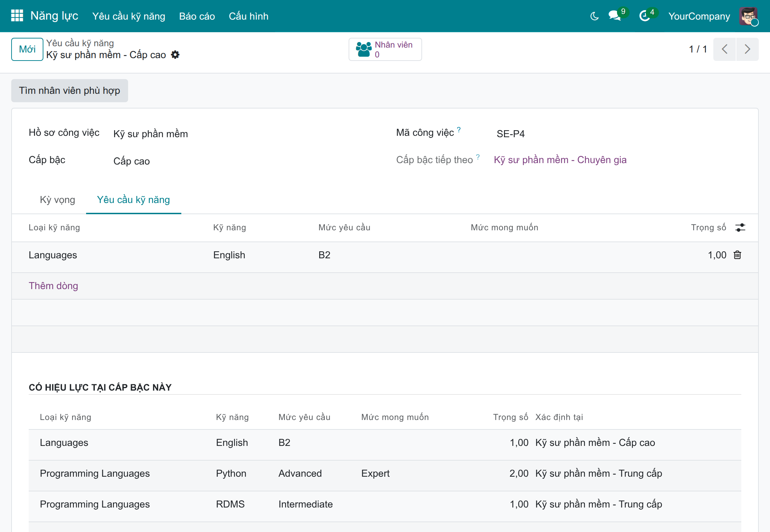Open the apps grid menu icon

(17, 16)
